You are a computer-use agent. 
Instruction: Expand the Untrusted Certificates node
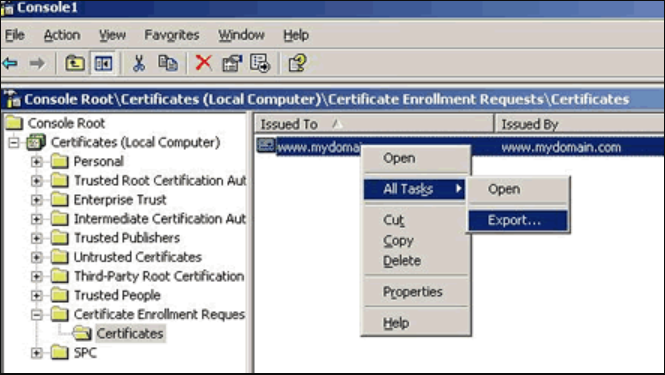[36, 257]
